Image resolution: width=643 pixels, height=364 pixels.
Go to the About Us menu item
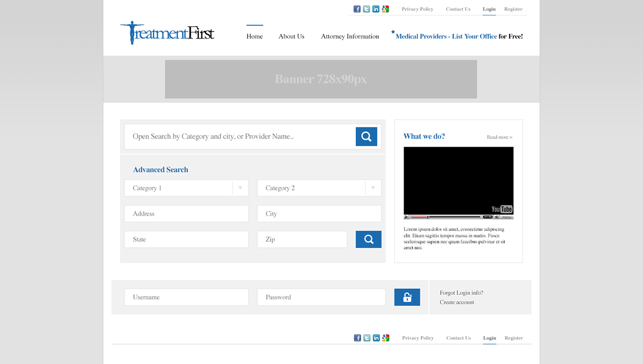(x=291, y=36)
